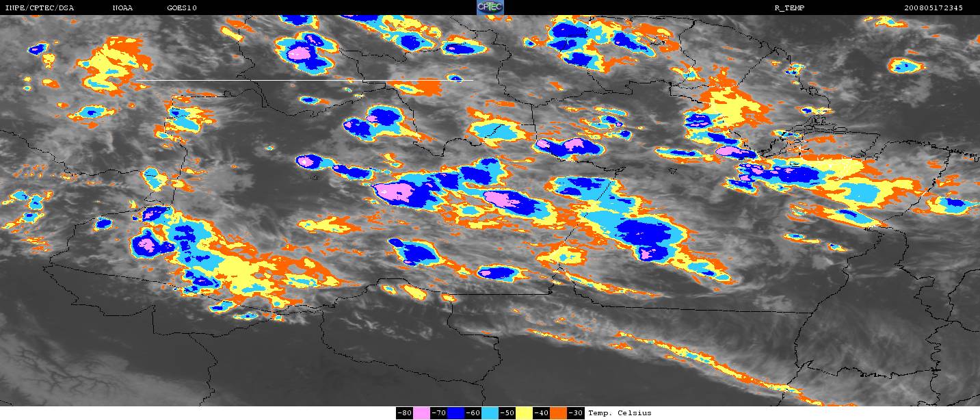The height and width of the screenshot is (420, 980).
Task: Click the CPTEC logo in the header
Action: 490,8
